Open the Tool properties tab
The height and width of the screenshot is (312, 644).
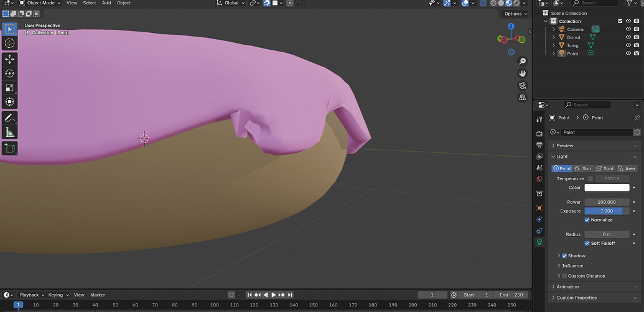(x=539, y=119)
